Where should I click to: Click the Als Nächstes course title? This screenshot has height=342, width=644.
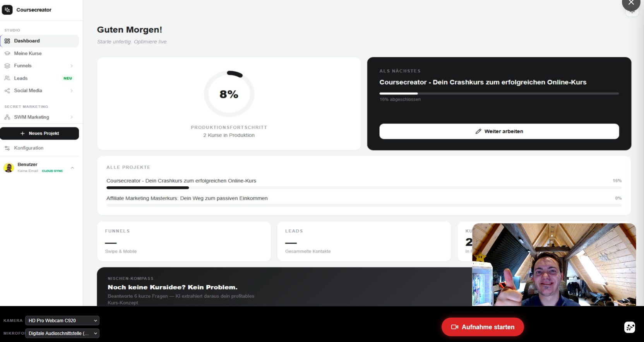click(x=483, y=82)
